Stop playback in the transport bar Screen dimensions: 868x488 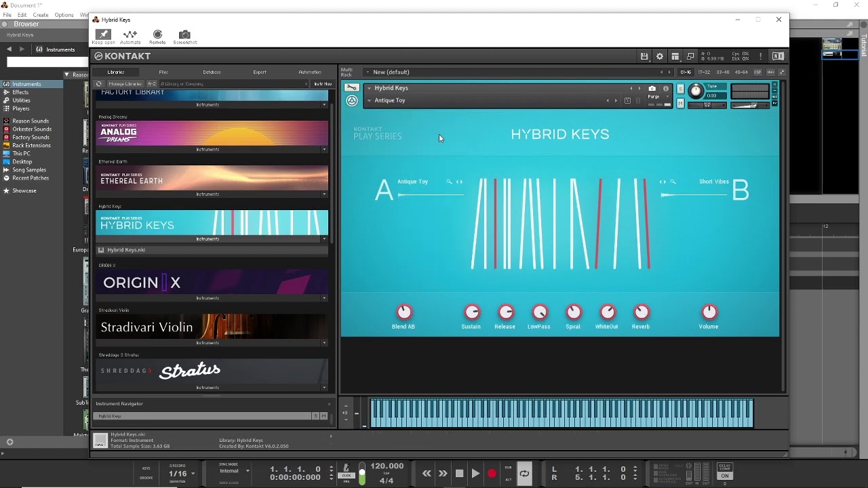[459, 474]
